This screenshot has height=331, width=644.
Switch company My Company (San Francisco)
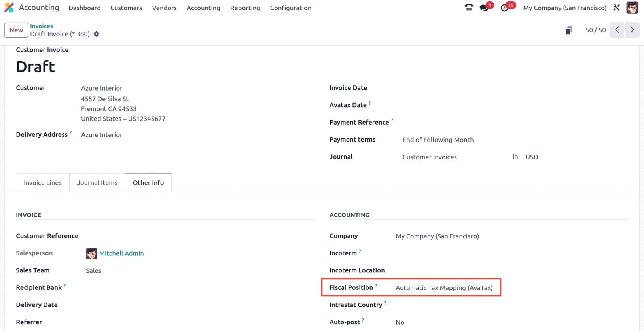(x=565, y=8)
